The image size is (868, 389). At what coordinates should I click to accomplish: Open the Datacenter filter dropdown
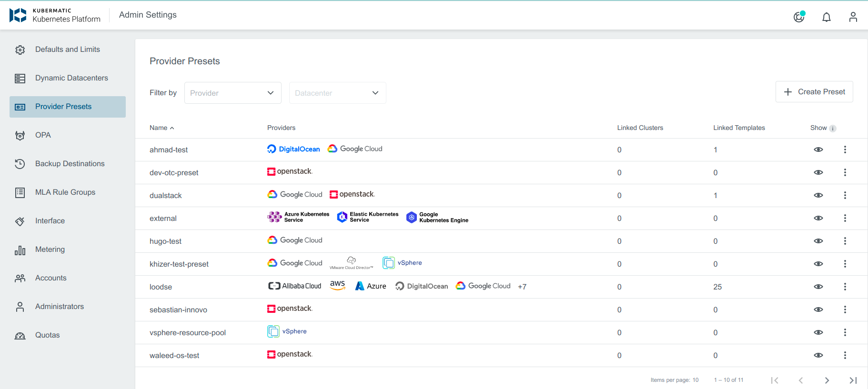(x=338, y=93)
